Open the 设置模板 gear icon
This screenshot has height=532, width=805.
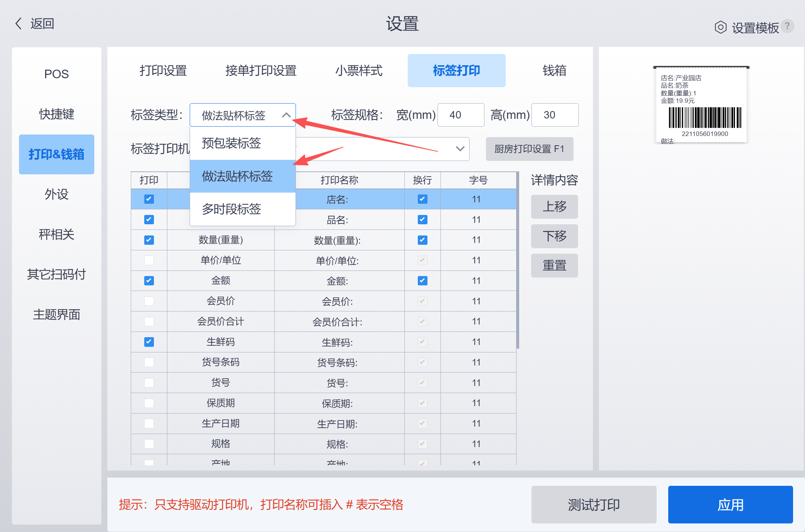720,27
